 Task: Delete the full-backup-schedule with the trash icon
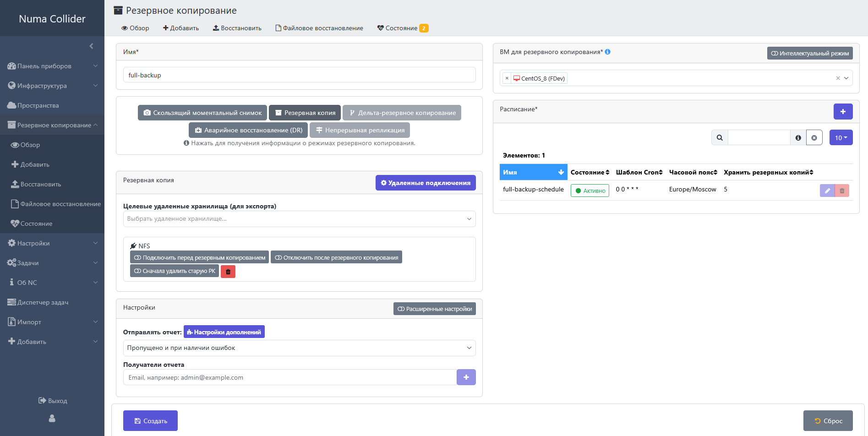click(x=842, y=191)
